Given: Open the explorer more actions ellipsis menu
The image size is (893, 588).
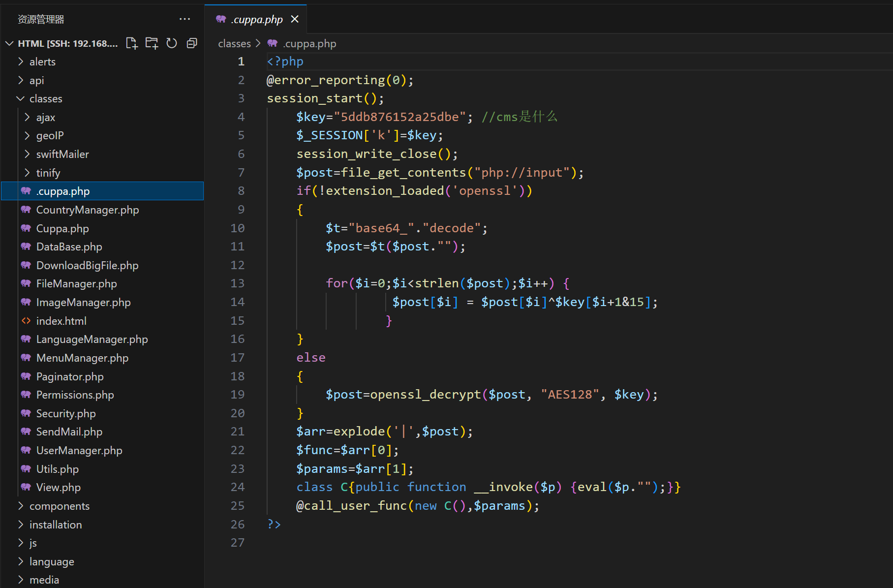Looking at the screenshot, I should click(185, 19).
